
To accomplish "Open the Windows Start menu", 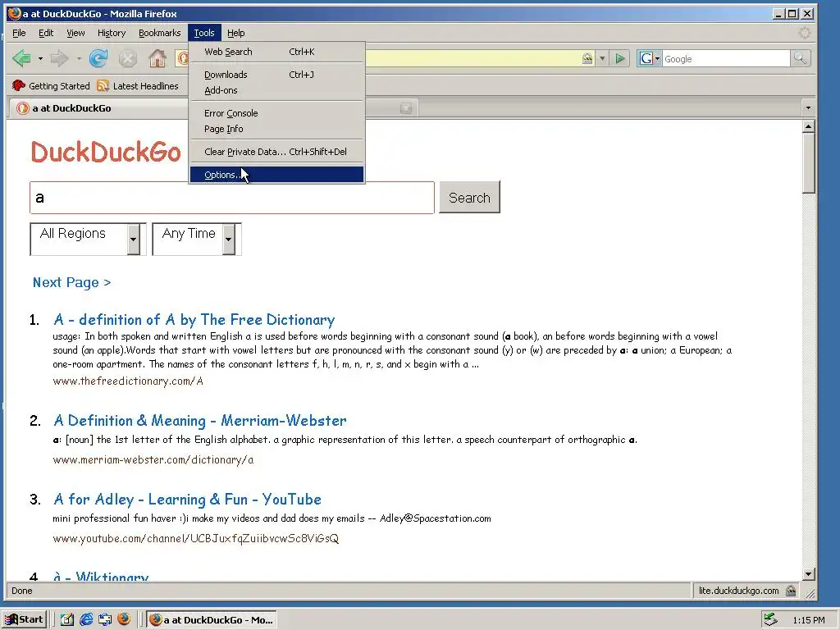I will [25, 619].
